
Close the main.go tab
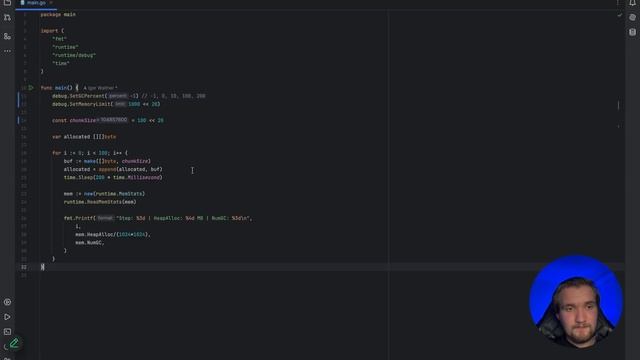pyautogui.click(x=51, y=3)
